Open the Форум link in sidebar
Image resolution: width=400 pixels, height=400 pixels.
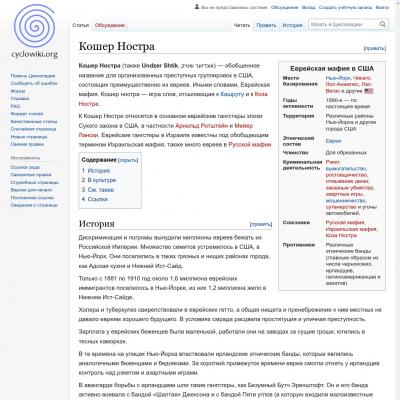tap(18, 91)
